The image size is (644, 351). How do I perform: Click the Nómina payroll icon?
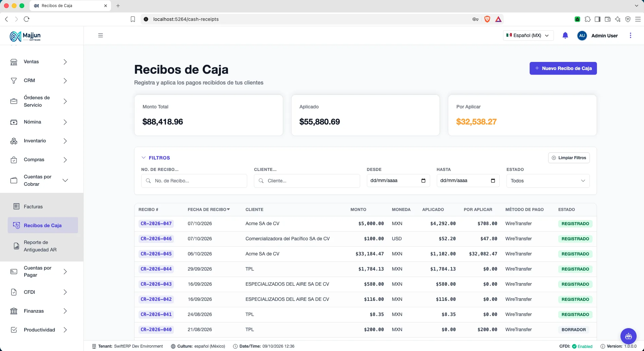tap(14, 122)
